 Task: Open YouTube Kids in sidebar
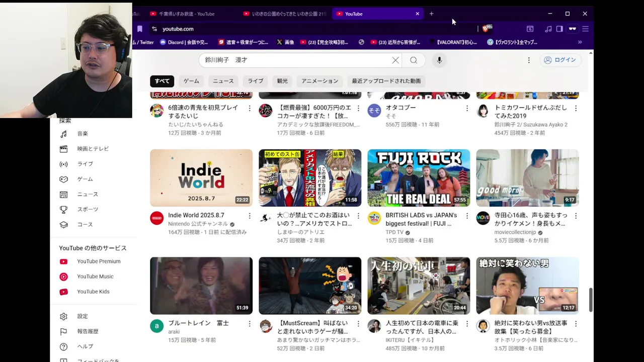point(93,292)
